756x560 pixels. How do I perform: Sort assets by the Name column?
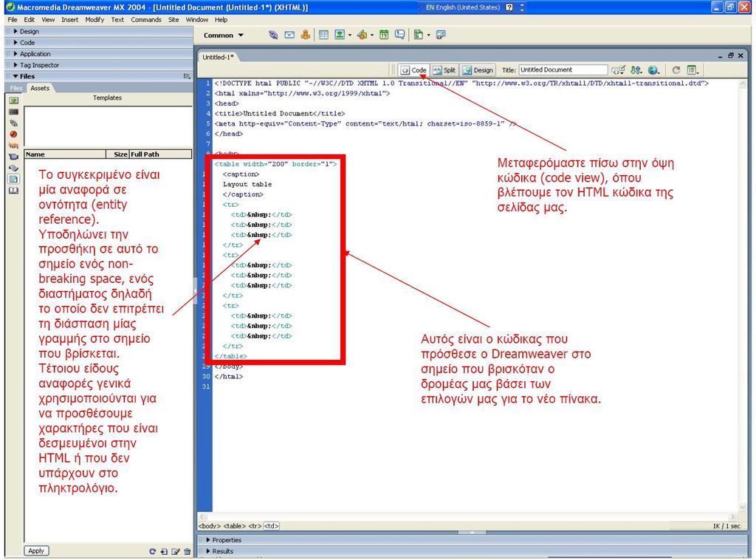click(65, 154)
